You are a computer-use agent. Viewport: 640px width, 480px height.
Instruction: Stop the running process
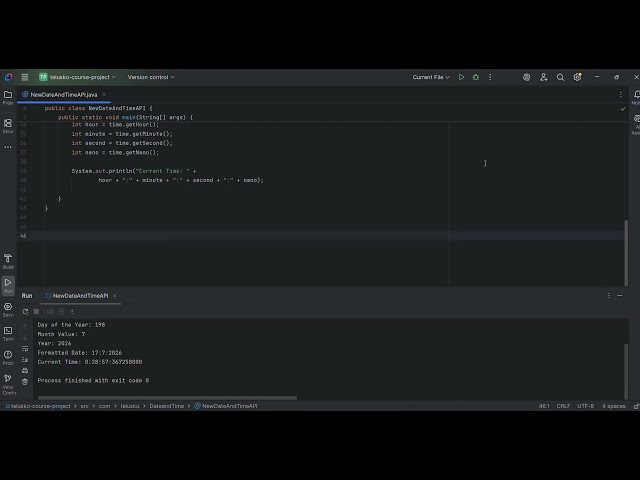(x=36, y=311)
